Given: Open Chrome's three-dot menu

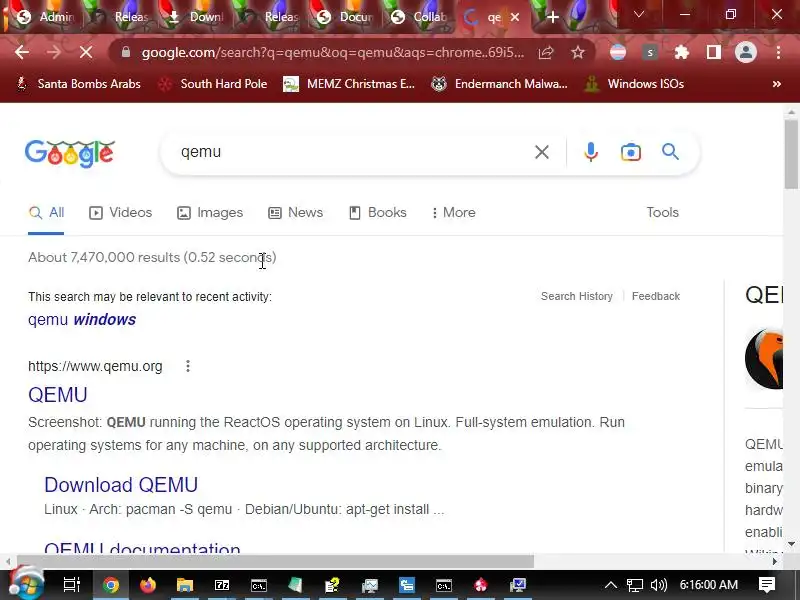Looking at the screenshot, I should [778, 52].
